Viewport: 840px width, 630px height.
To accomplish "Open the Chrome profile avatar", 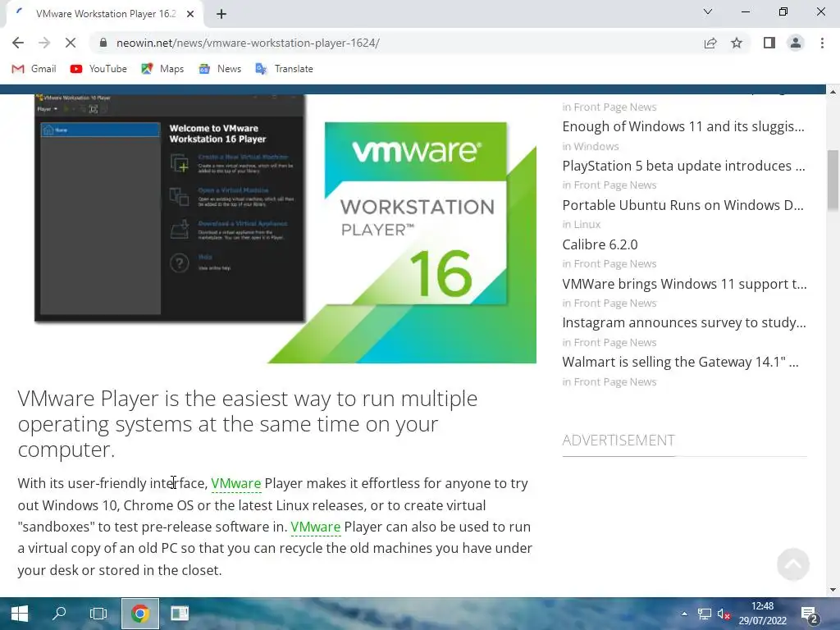I will 796,43.
